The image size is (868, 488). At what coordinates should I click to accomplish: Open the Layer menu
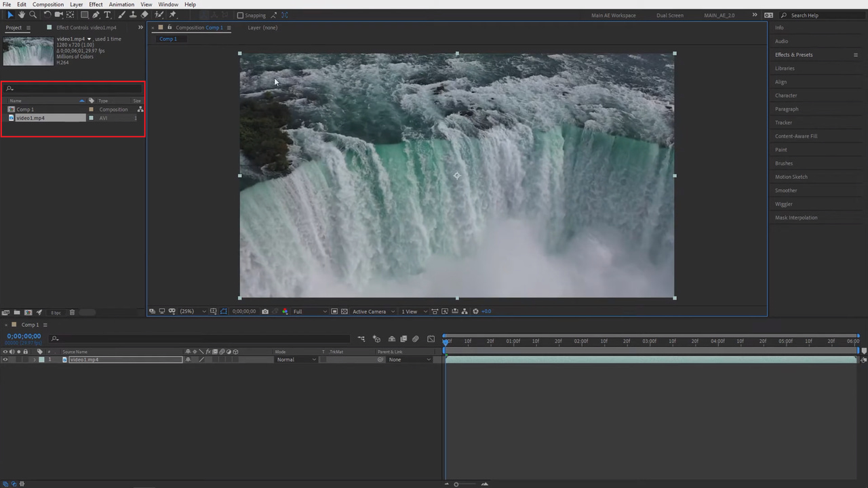[76, 5]
